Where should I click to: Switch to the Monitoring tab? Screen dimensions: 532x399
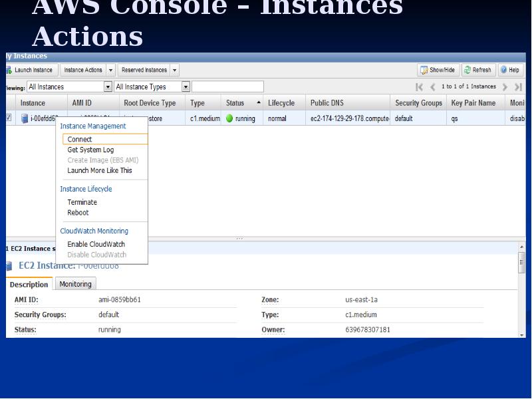click(x=75, y=284)
